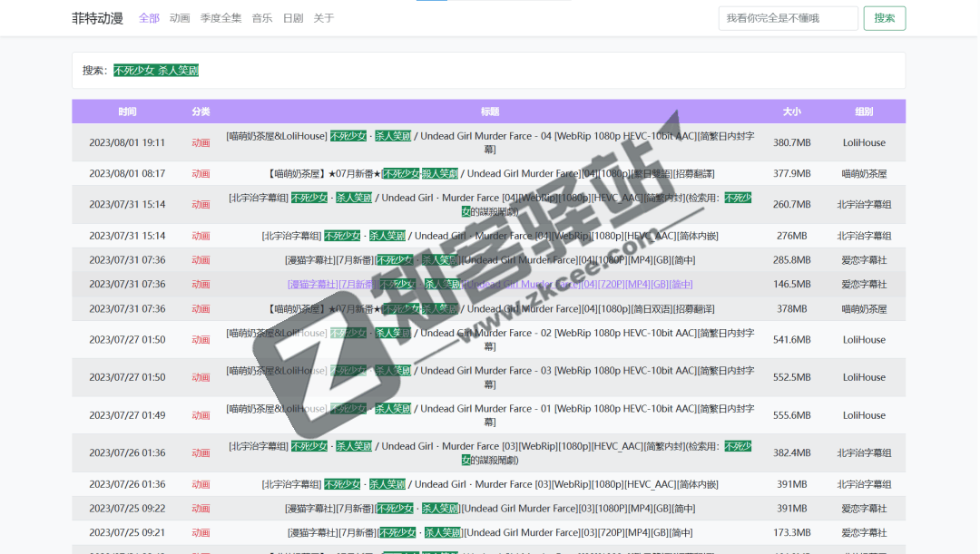Viewport: 980px width, 554px height.
Task: Click the 菲特动漫 site logo
Action: (97, 18)
